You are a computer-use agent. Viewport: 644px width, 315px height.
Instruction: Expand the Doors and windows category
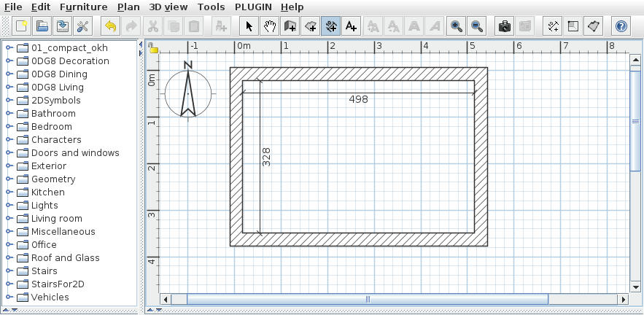pos(9,153)
